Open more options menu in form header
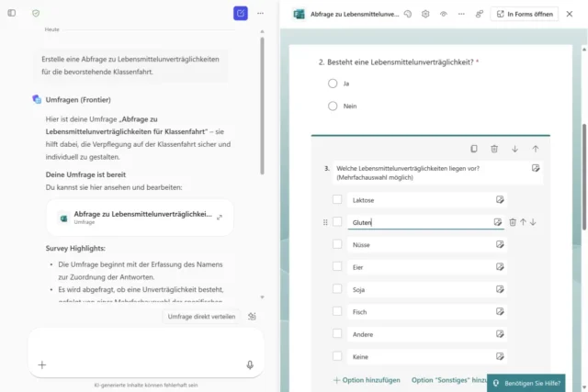This screenshot has width=588, height=392. [x=461, y=14]
